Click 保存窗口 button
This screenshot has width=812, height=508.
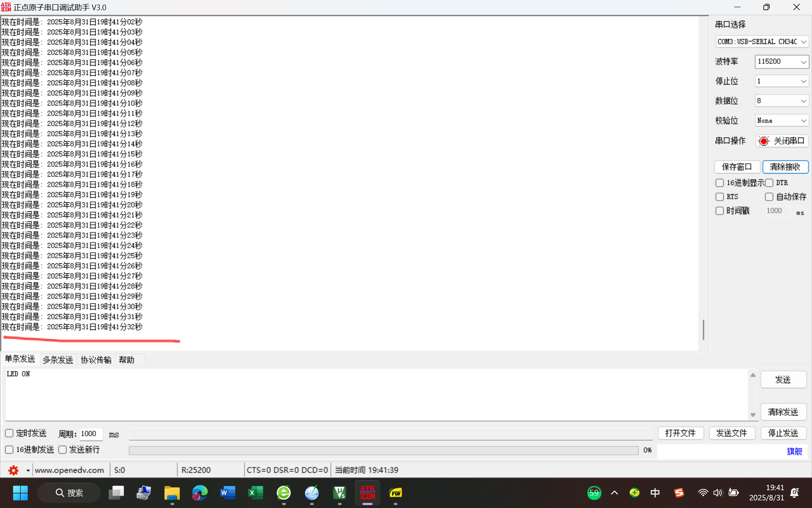(x=737, y=167)
